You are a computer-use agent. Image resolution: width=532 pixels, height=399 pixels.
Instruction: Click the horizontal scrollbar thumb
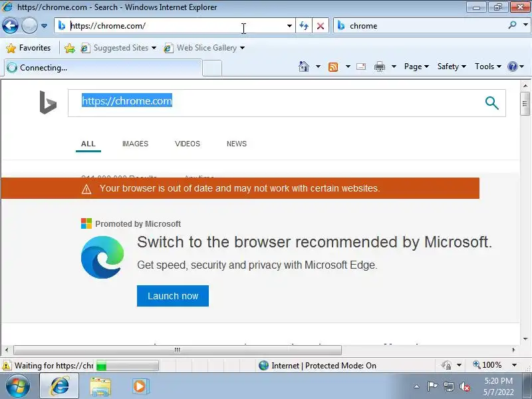point(178,350)
